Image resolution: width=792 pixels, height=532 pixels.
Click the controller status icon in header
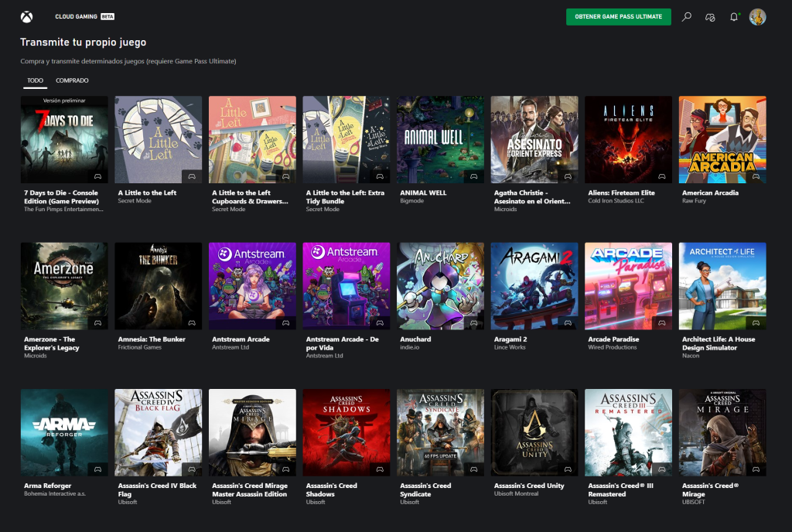[710, 17]
